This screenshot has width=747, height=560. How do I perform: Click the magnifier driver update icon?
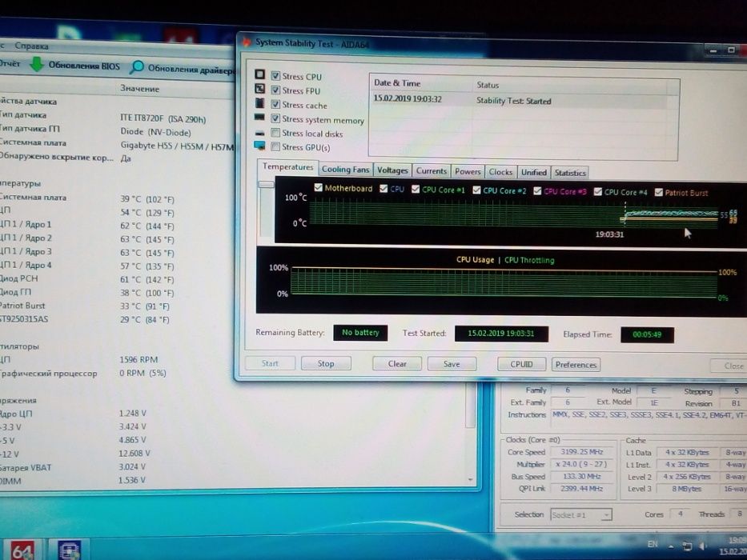point(136,66)
